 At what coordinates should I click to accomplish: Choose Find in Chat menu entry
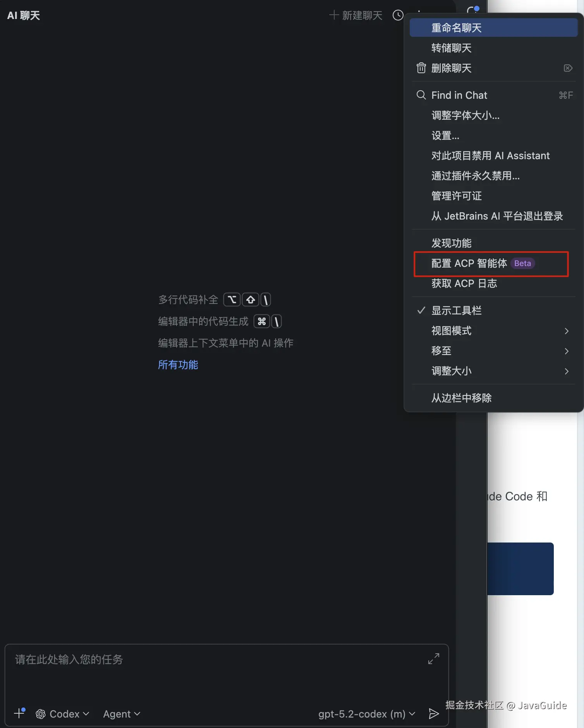pos(493,95)
